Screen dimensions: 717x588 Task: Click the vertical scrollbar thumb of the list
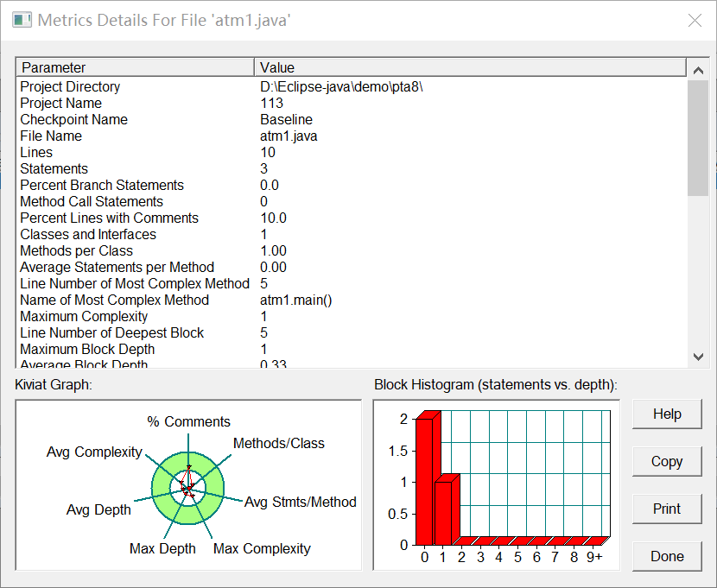(x=698, y=138)
